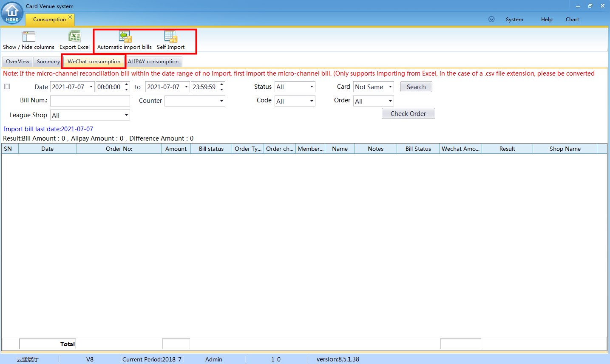The width and height of the screenshot is (610, 364).
Task: Select the WeChat consumption tab
Action: coord(94,62)
